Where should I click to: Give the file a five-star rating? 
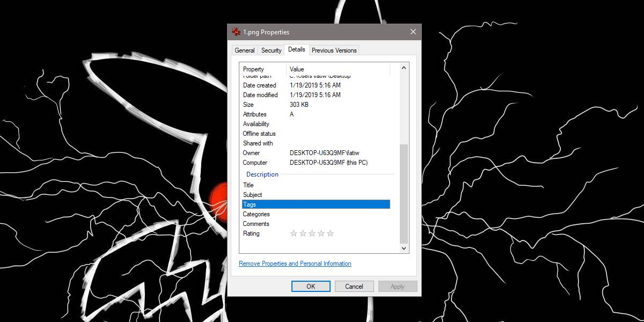pos(330,233)
